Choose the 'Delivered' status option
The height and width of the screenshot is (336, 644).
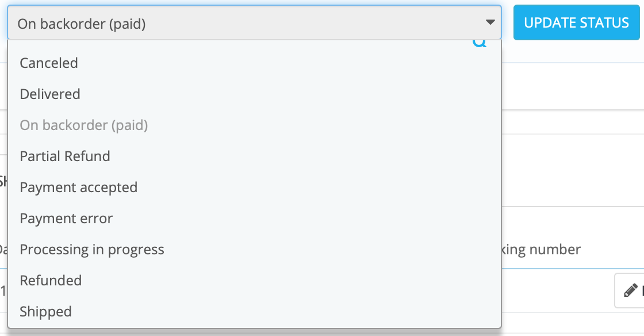[x=50, y=94]
